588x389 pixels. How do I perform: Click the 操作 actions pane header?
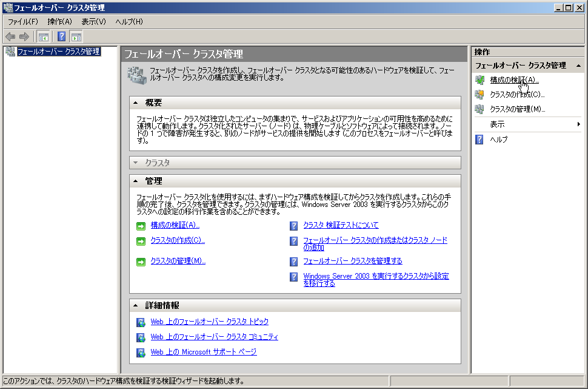[527, 52]
